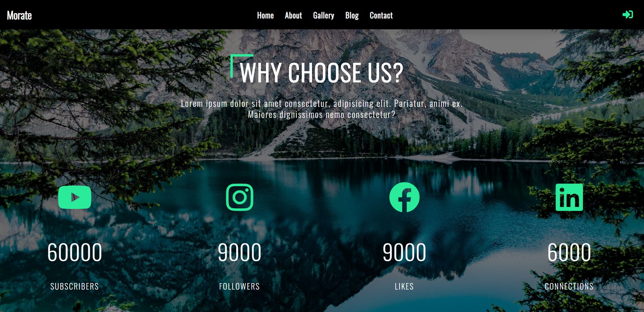Open the Gallery nav link

(324, 16)
